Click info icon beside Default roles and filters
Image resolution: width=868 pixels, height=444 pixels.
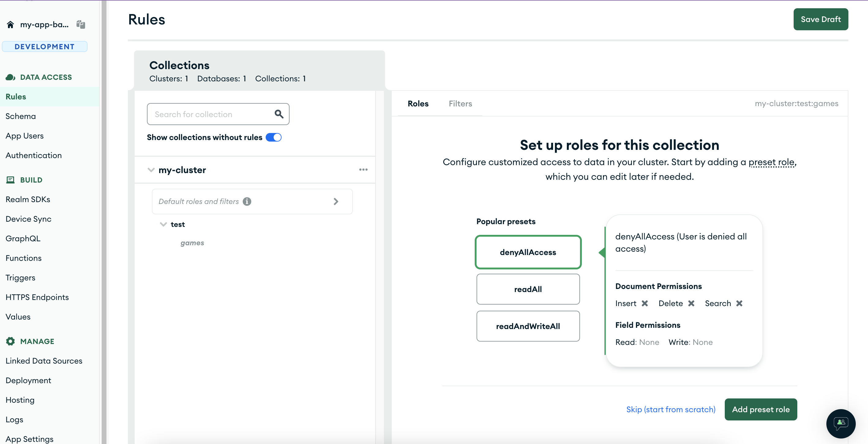click(x=247, y=201)
